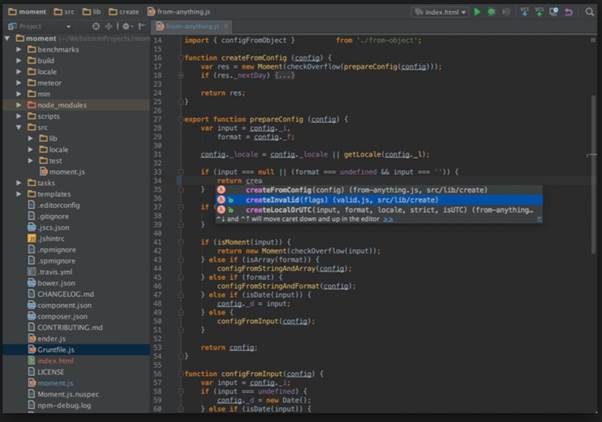
Task: Expand the meteor folder
Action: (18, 83)
